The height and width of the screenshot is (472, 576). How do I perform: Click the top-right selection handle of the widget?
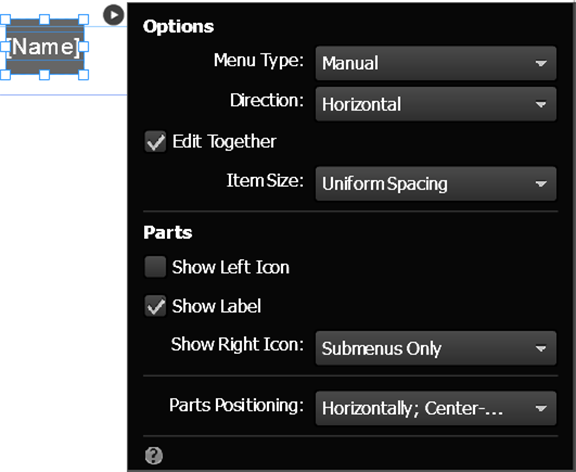tap(83, 19)
